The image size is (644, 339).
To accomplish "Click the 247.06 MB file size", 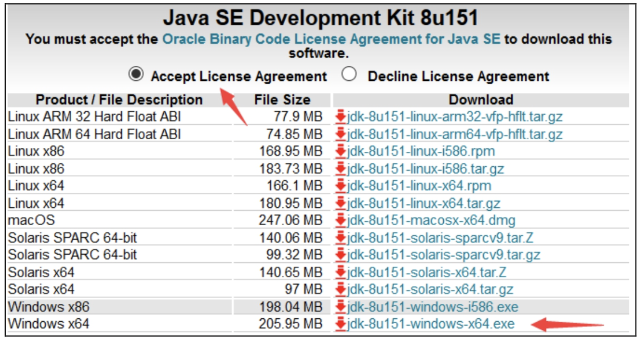I will (291, 220).
